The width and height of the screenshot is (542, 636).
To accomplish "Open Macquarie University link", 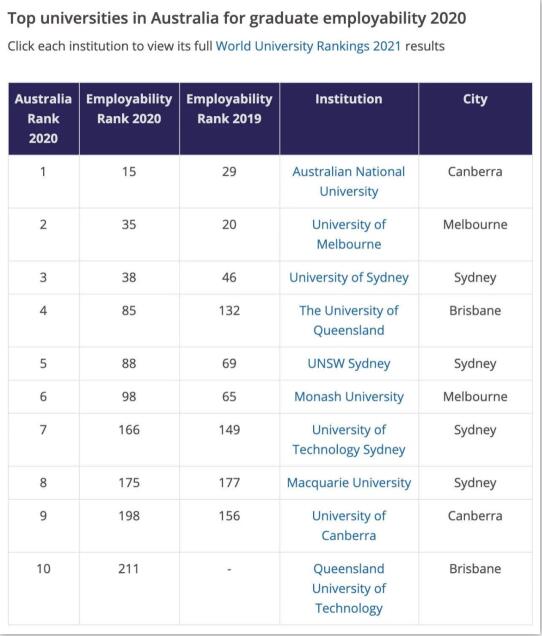I will pyautogui.click(x=348, y=483).
